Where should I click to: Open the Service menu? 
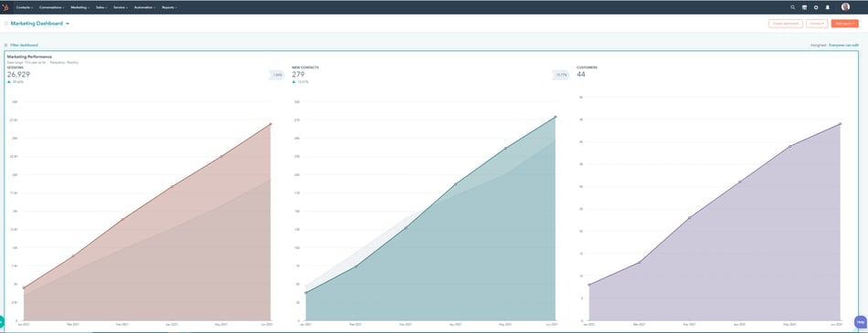coord(121,7)
